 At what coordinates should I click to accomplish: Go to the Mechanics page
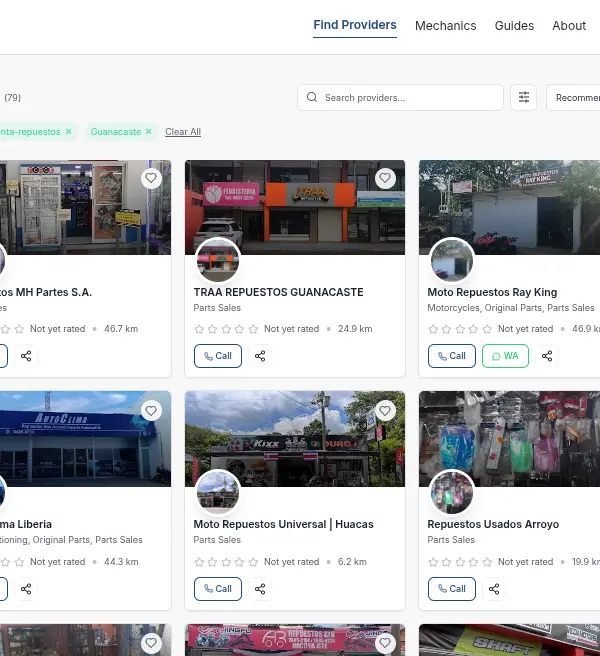446,26
